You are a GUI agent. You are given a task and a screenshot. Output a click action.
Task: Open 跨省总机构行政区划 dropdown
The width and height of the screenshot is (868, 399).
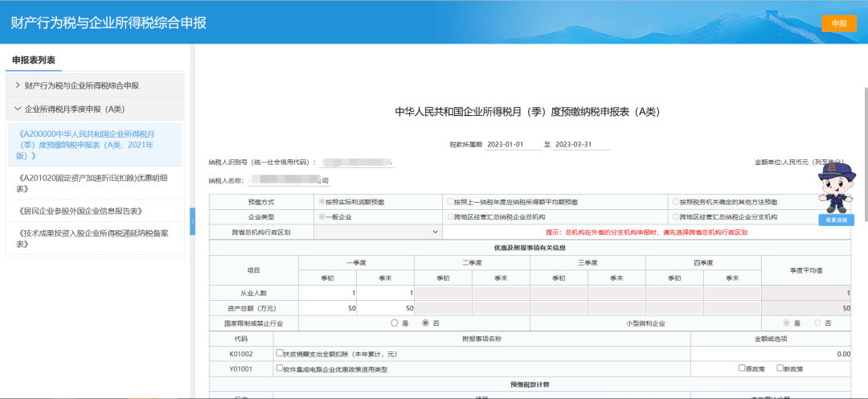pyautogui.click(x=378, y=232)
